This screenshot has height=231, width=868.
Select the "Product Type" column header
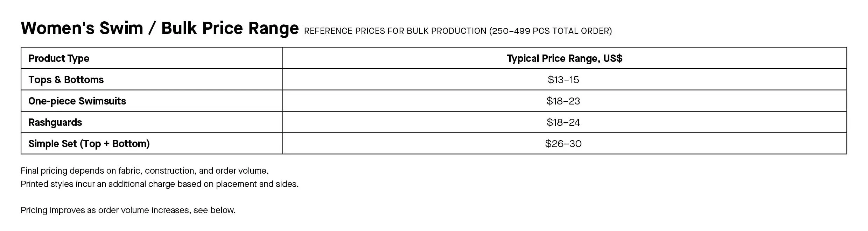[x=59, y=58]
